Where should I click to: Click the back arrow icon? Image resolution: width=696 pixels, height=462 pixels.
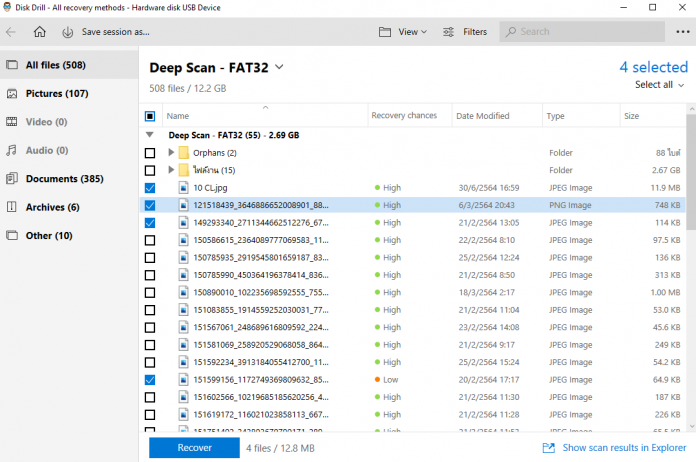coord(12,32)
